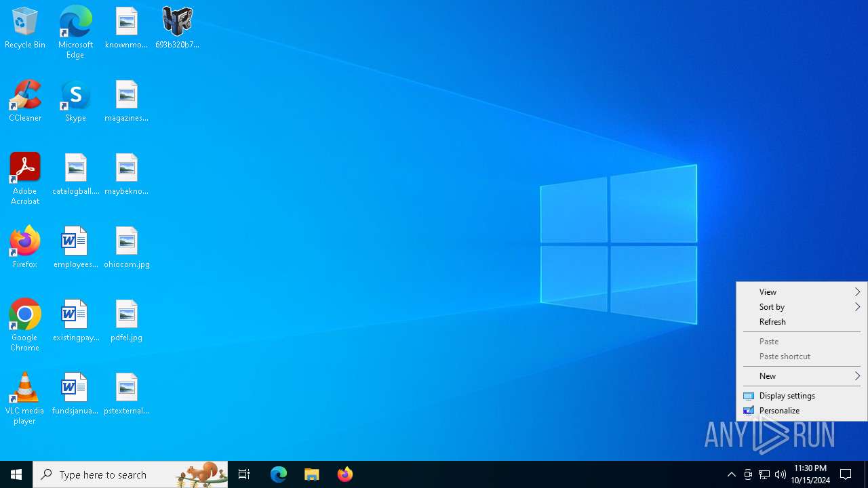The height and width of the screenshot is (488, 868).
Task: Expand the New submenu
Action: 802,376
